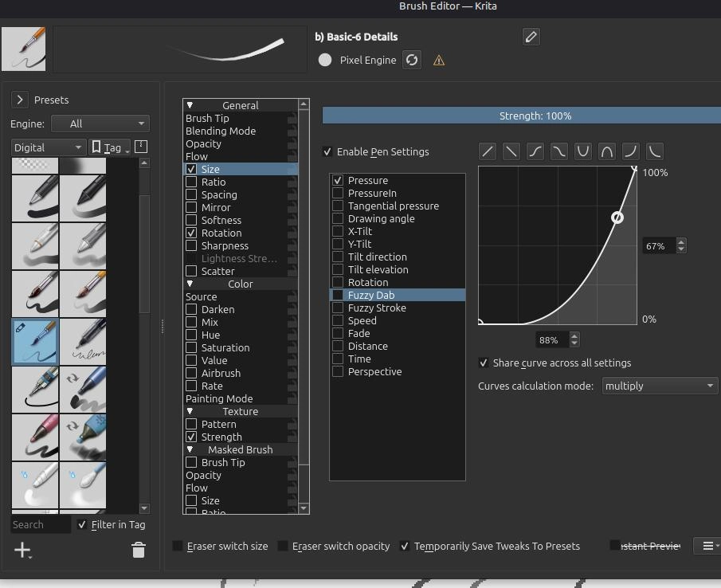Collapse the Presets panel arrow
Viewport: 721px width, 588px height.
20,100
